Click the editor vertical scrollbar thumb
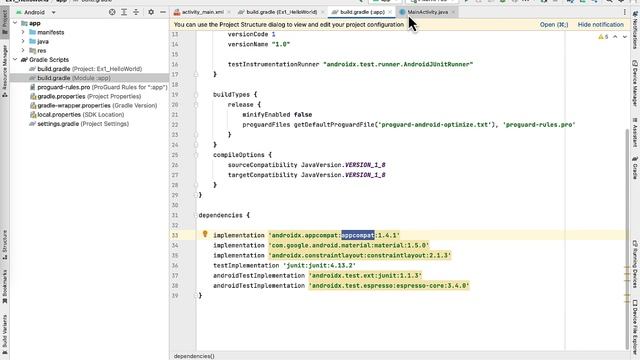The height and width of the screenshot is (360, 640). (x=628, y=239)
